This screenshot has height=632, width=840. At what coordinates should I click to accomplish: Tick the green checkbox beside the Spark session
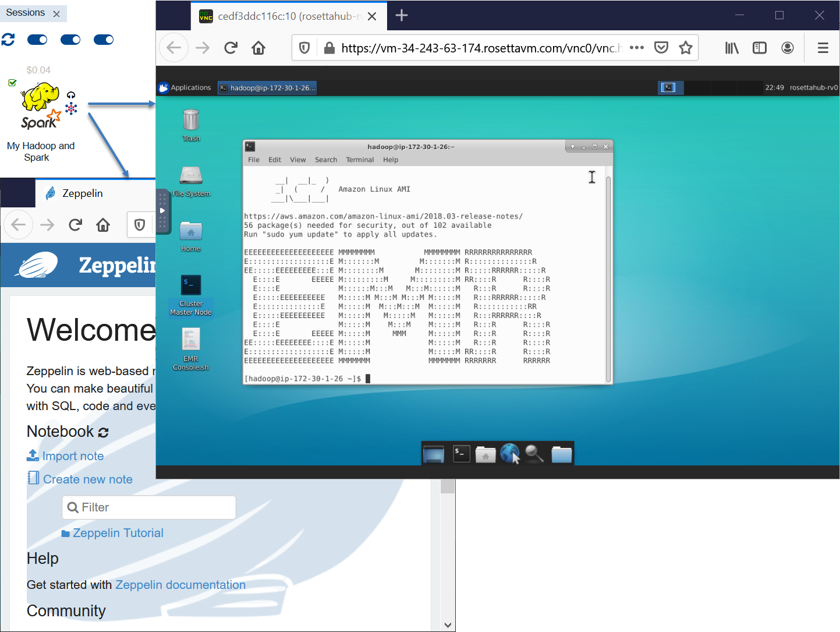(12, 83)
